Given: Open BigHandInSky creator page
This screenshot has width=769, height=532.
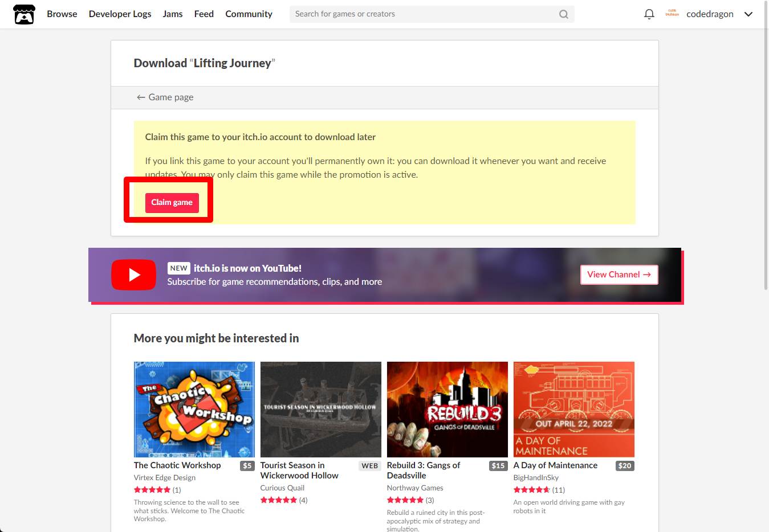Looking at the screenshot, I should 536,478.
